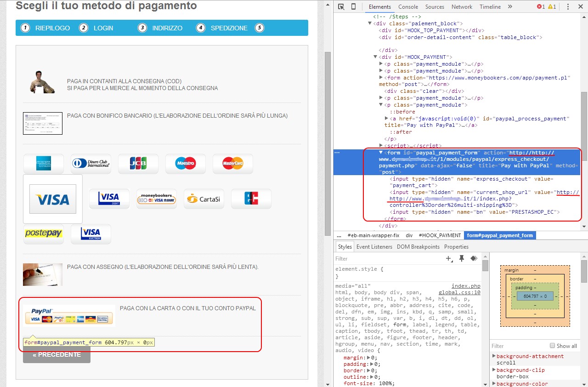The width and height of the screenshot is (588, 387).
Task: Focus the computed styles Filter field
Action: tap(519, 346)
